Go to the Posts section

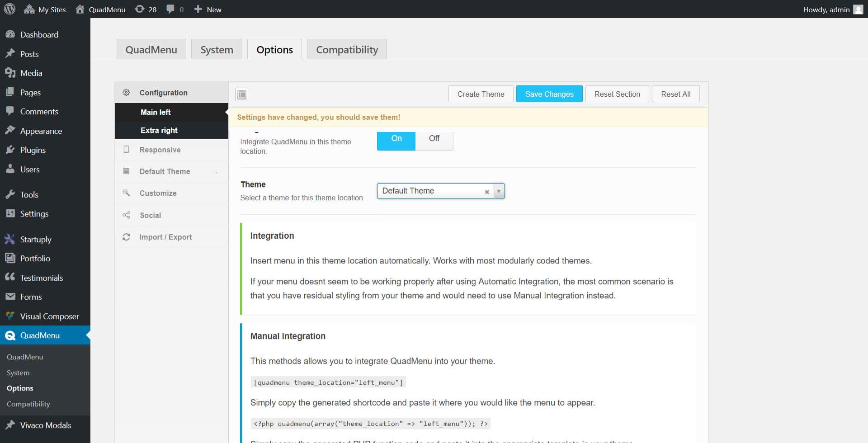click(x=45, y=54)
